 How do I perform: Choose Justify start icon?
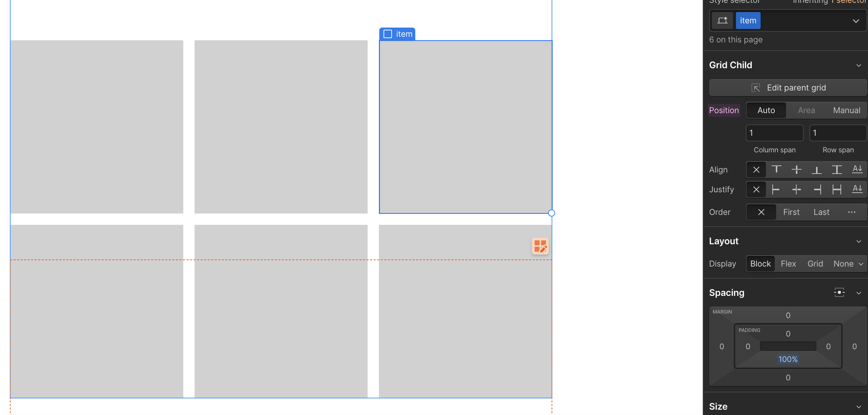[776, 189]
